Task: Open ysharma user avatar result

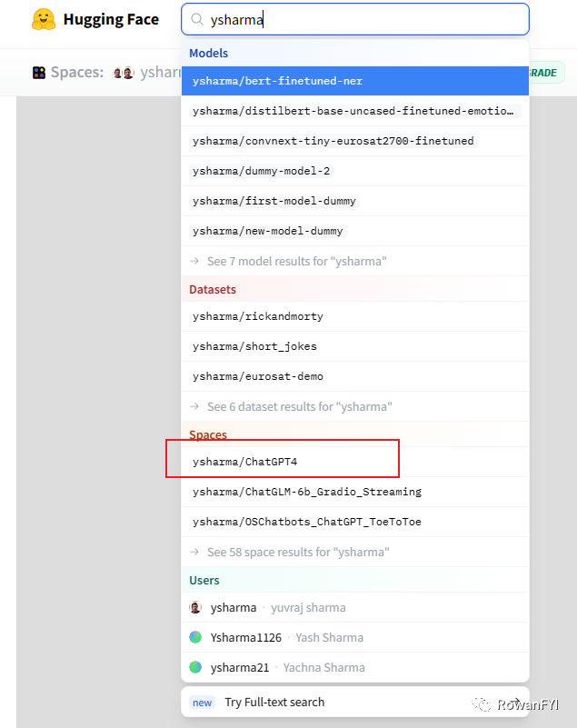Action: (195, 607)
